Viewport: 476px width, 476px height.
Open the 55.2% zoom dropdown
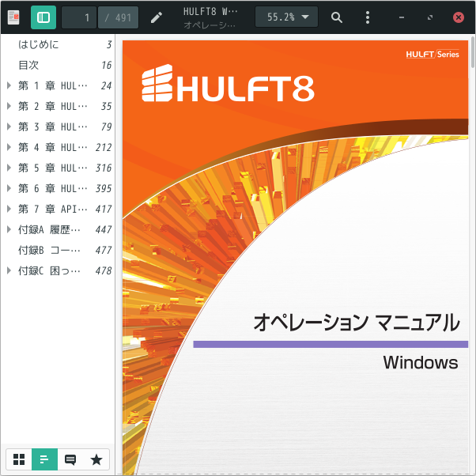pos(286,17)
